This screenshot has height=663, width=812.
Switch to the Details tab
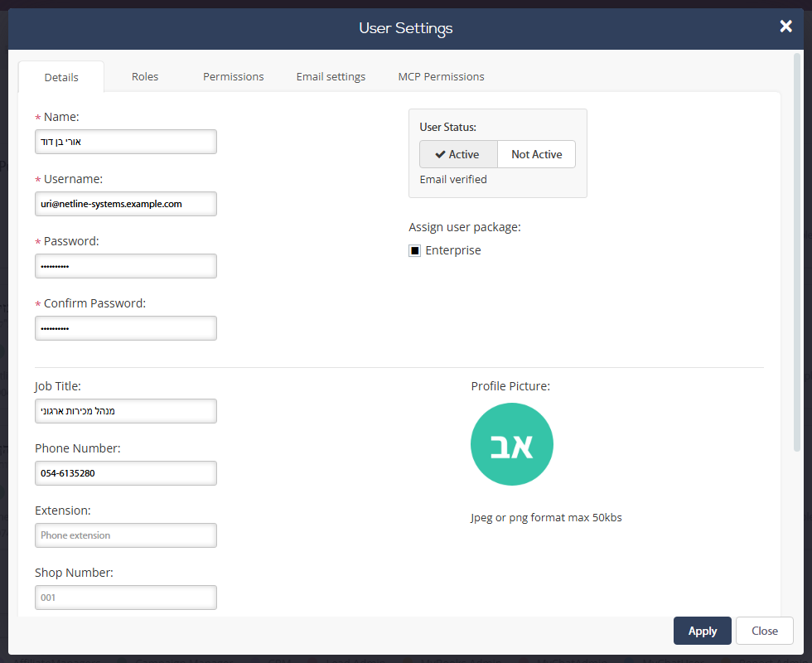click(61, 77)
